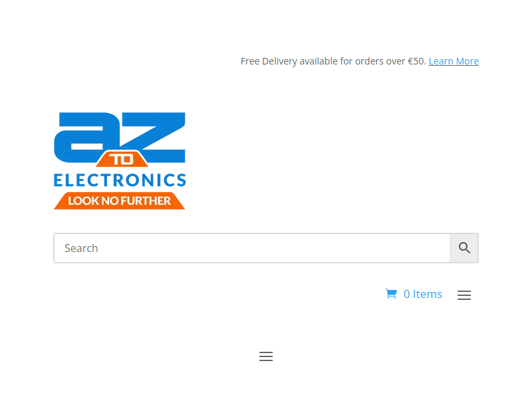Click the A to Z Electronics logo
Image resolution: width=532 pixels, height=399 pixels.
pos(120,161)
